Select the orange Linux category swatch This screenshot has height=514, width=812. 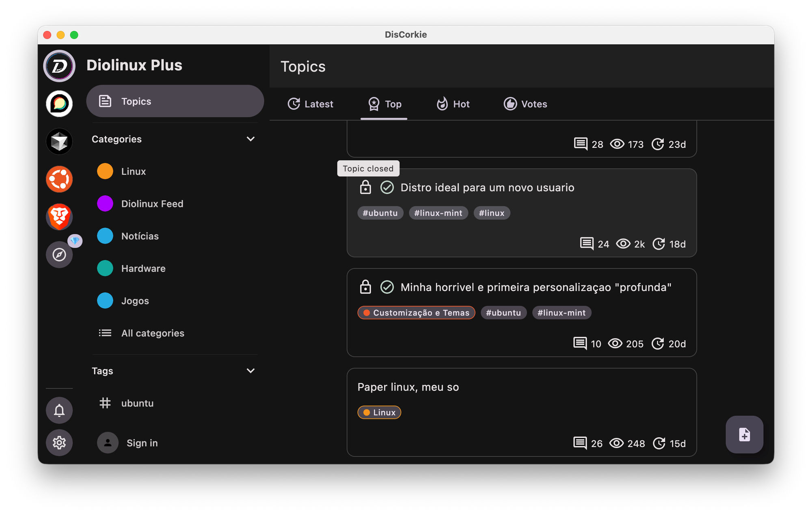105,171
